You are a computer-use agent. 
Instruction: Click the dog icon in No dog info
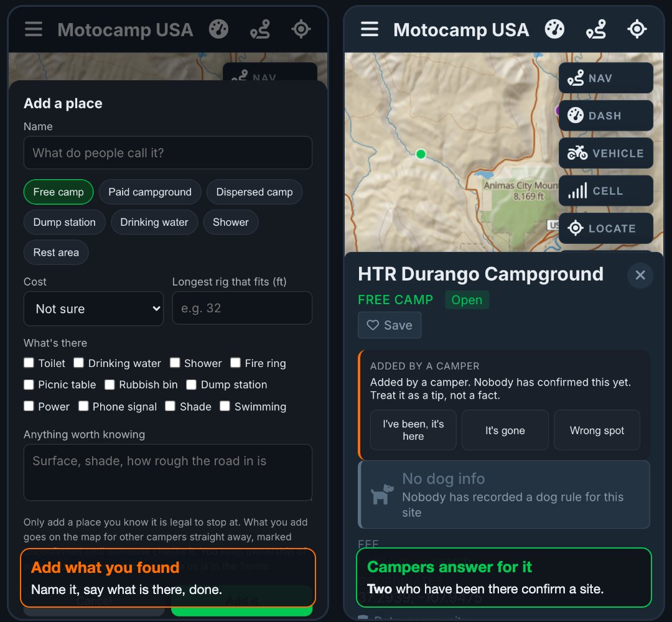tap(382, 494)
